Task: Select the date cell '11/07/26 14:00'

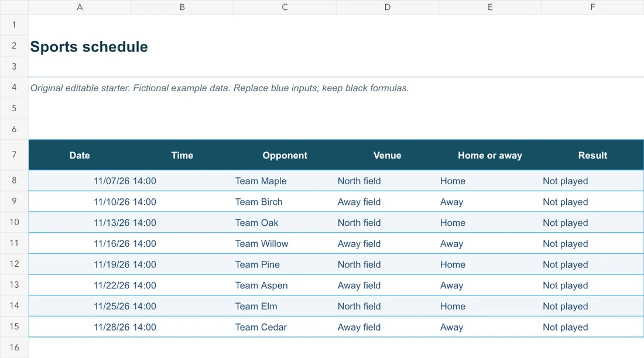Action: point(125,181)
